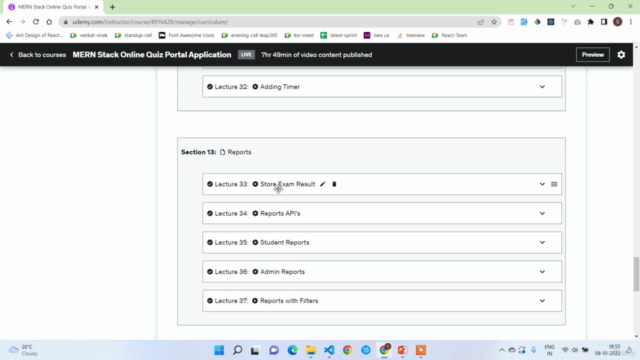Select the MERN Stack Online Quiz browser tab
Screen dimensions: 640x360
pos(53,7)
